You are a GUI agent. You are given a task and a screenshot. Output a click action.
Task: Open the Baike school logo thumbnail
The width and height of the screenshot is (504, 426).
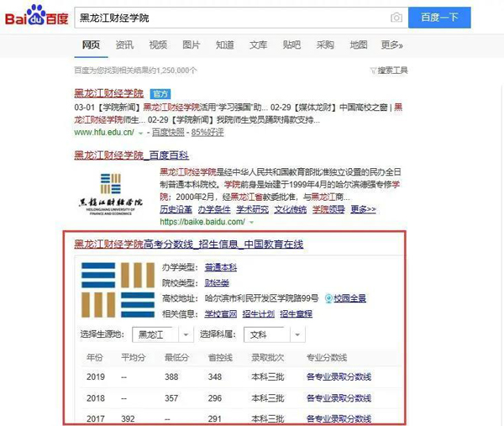(111, 193)
